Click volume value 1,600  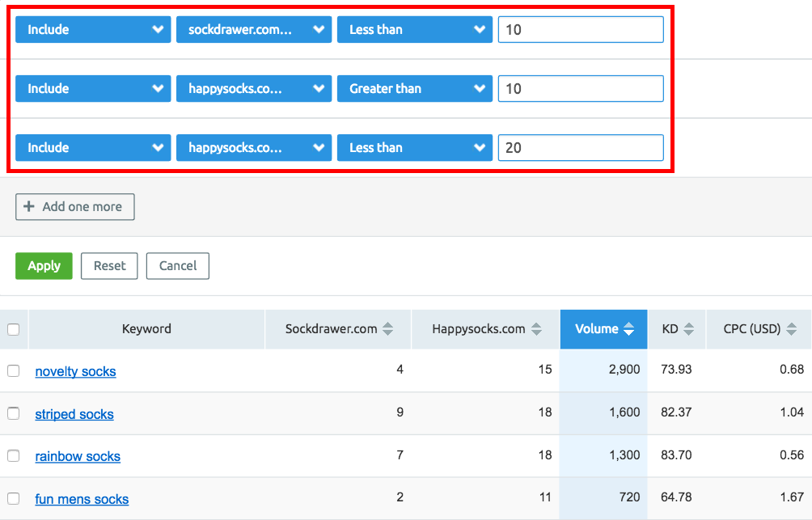click(x=624, y=412)
